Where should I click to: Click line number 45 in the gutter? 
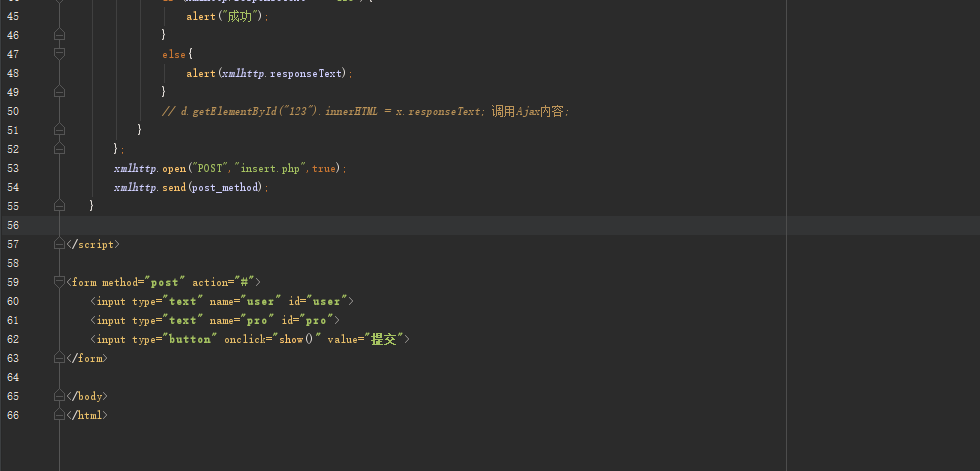[12, 16]
